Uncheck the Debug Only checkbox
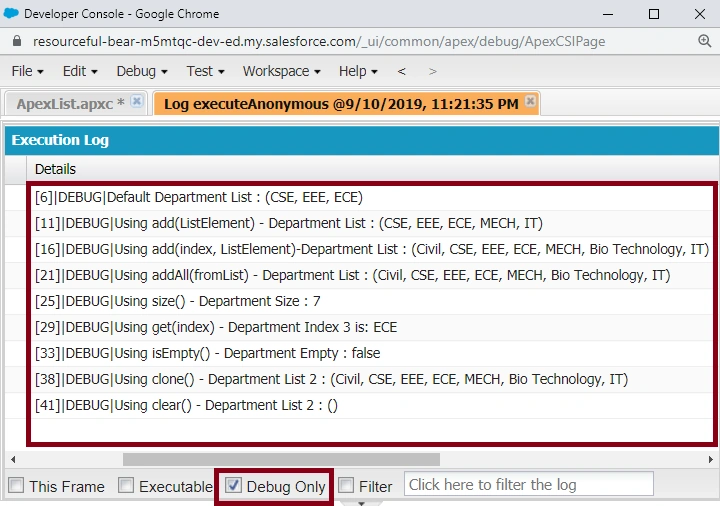 click(233, 485)
